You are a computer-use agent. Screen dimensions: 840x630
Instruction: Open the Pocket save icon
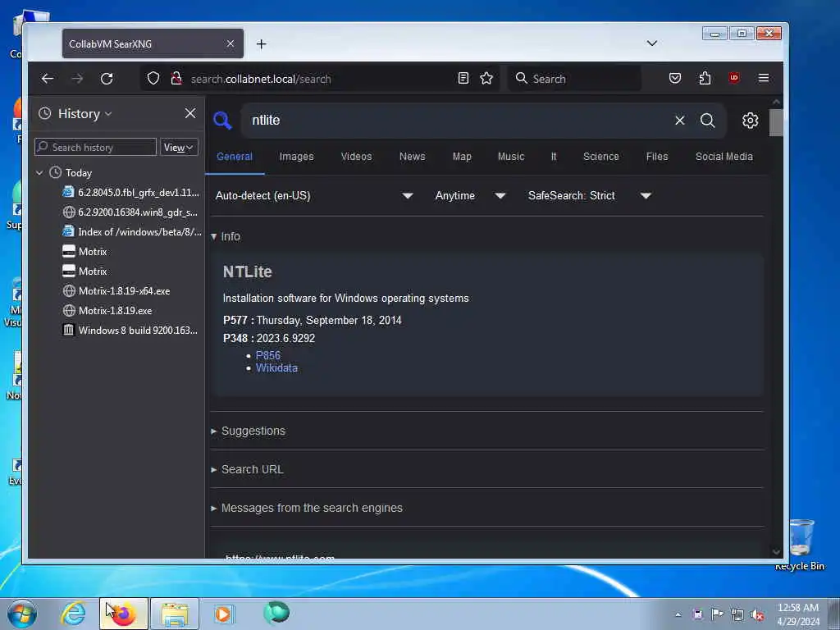(x=675, y=78)
